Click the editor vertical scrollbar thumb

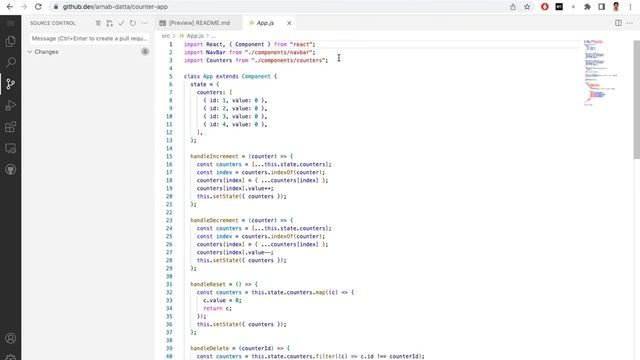(x=637, y=99)
